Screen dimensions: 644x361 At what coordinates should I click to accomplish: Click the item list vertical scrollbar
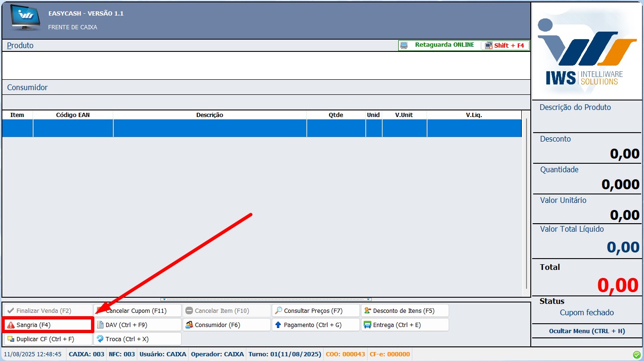point(527,203)
